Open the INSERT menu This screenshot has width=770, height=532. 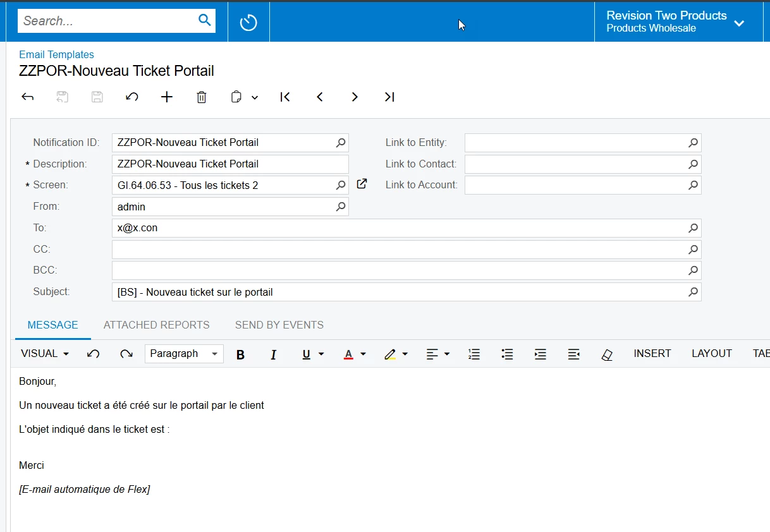pos(652,354)
